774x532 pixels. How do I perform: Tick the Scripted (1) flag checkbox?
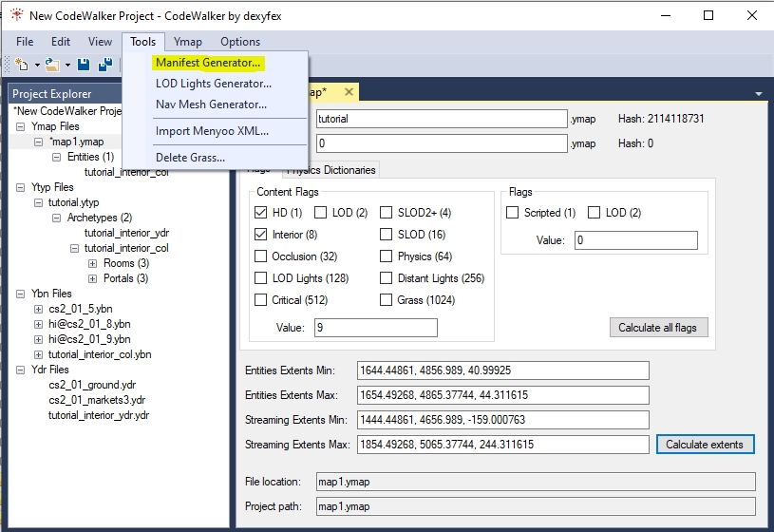point(514,213)
